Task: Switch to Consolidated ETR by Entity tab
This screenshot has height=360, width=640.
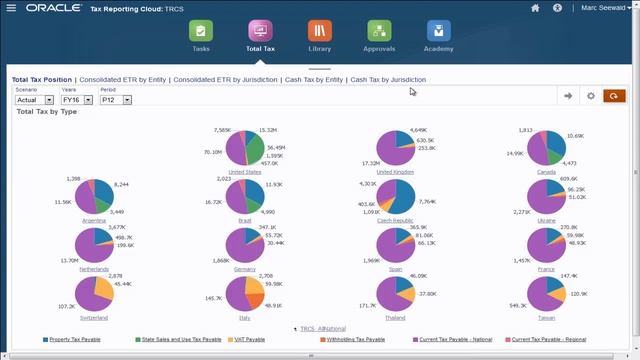Action: [122, 80]
